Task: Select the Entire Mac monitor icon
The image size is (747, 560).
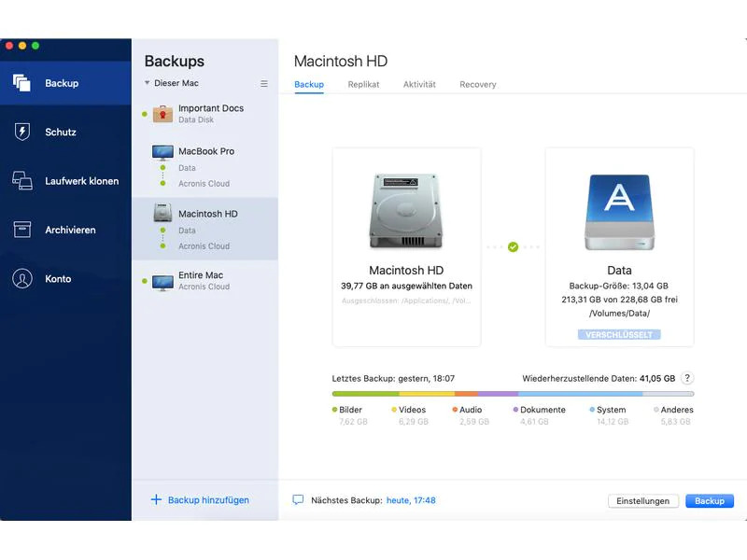Action: pos(162,282)
